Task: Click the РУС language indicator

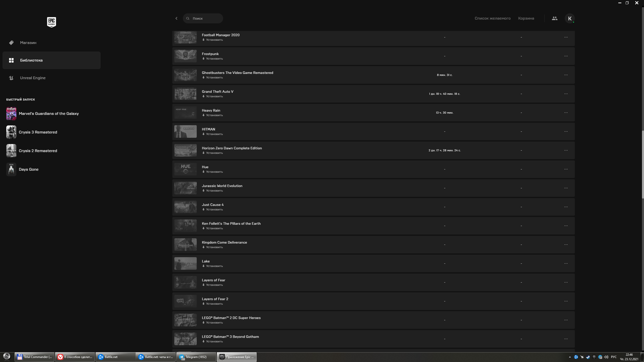Action: coord(614,357)
